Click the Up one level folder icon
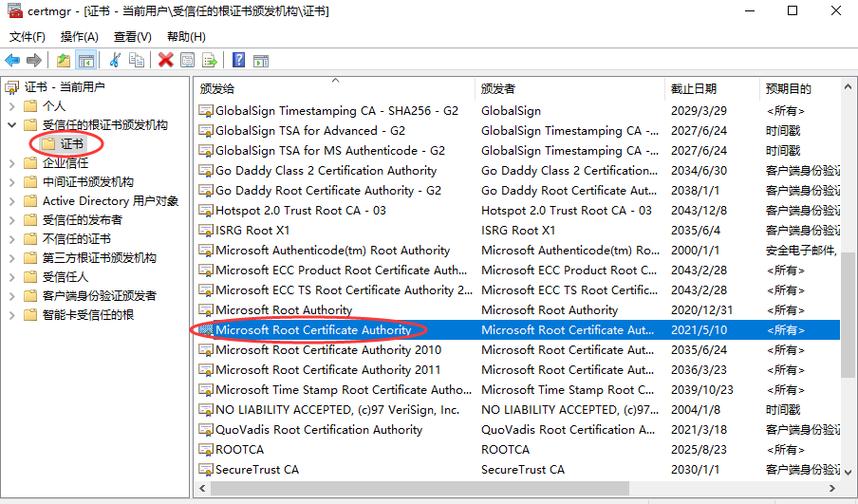 coord(64,60)
